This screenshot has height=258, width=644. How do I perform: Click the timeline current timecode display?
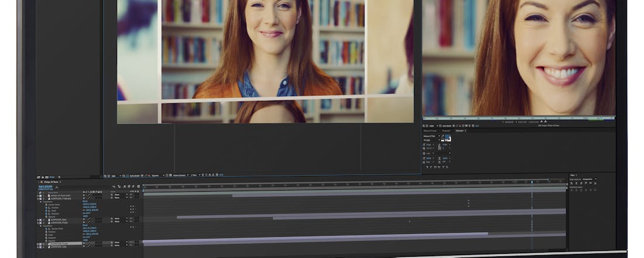click(x=46, y=186)
